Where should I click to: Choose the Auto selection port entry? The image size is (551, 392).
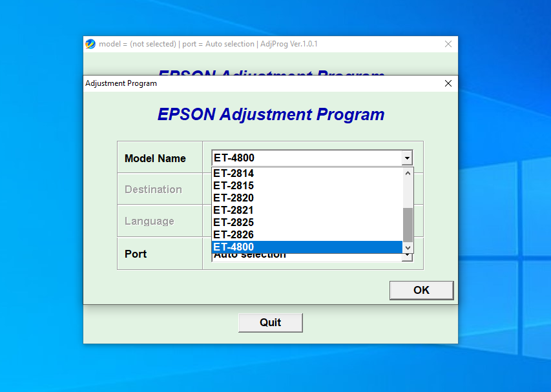(291, 254)
